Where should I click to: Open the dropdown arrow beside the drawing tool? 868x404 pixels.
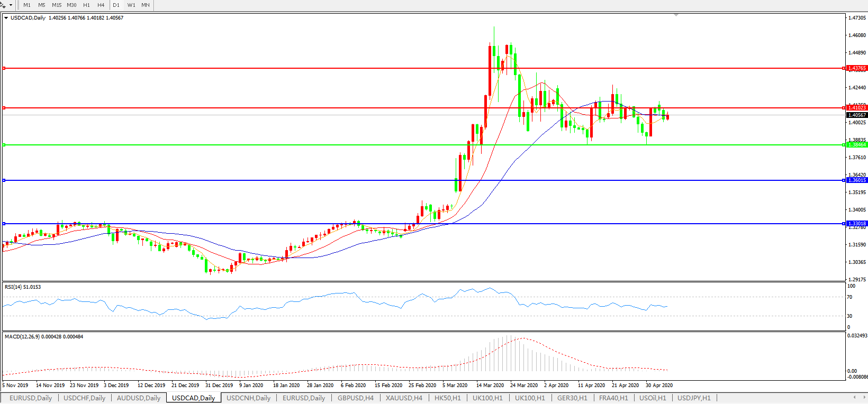[x=11, y=5]
